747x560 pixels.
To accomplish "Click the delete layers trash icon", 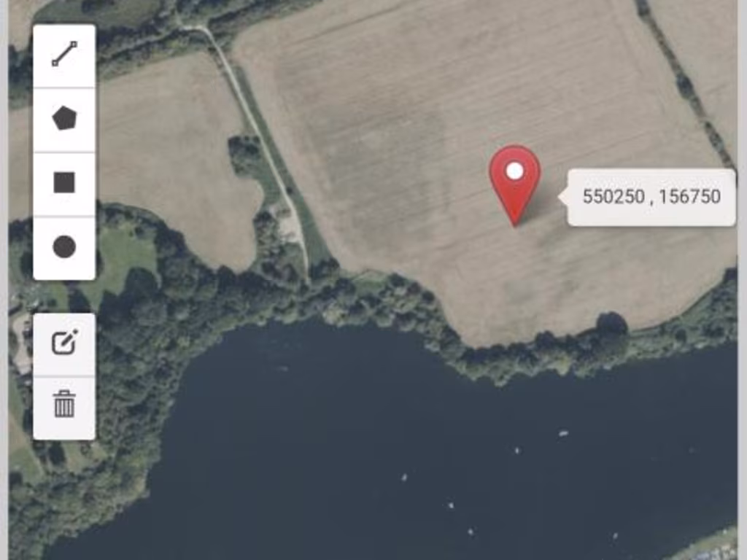I will [x=64, y=407].
